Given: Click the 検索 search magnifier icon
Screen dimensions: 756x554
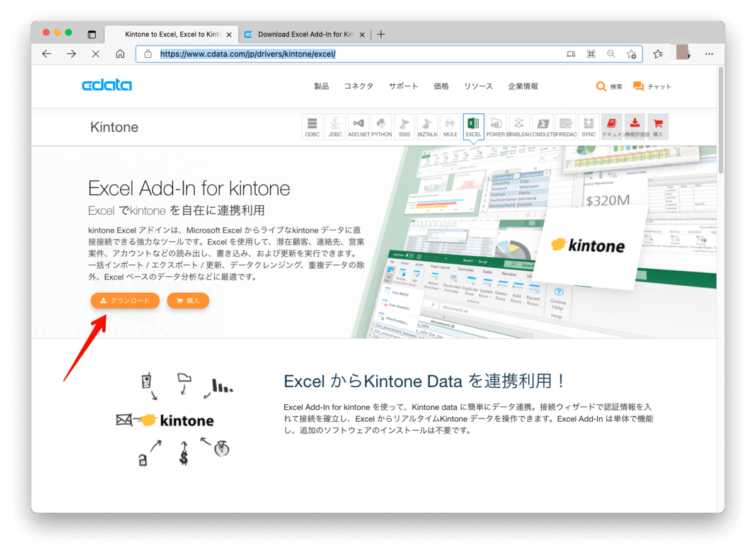Looking at the screenshot, I should (601, 86).
